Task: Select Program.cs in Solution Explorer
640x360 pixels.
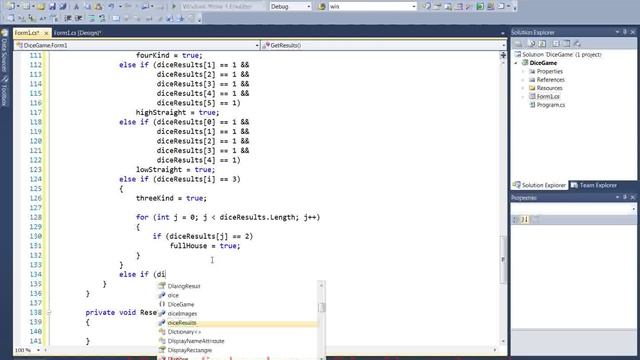Action: click(x=551, y=105)
